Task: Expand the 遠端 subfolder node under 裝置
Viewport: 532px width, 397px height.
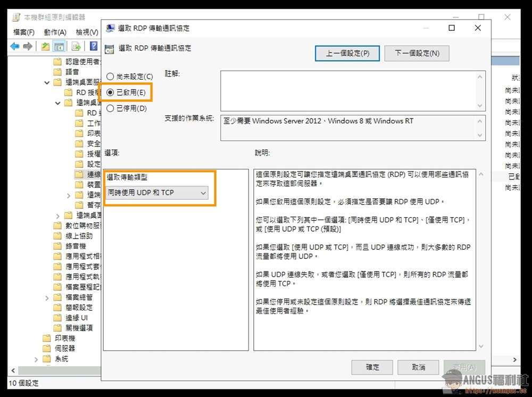Action: click(x=69, y=196)
